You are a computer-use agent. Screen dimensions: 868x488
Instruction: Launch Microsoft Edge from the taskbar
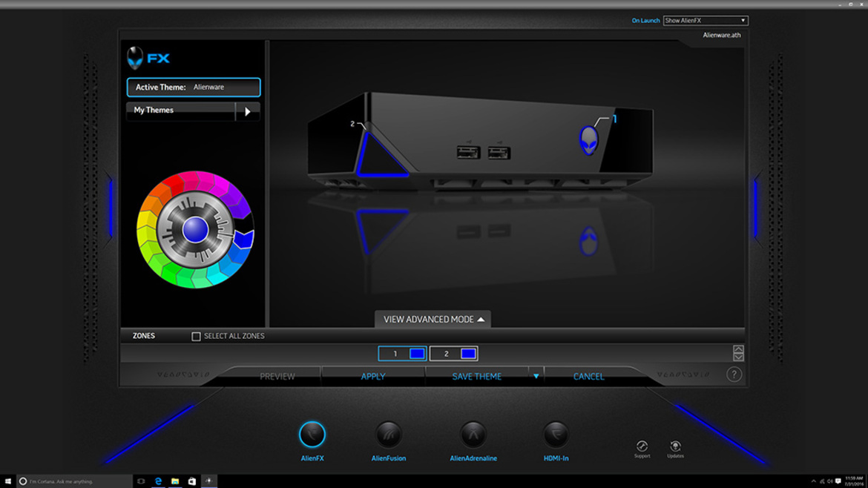[158, 481]
